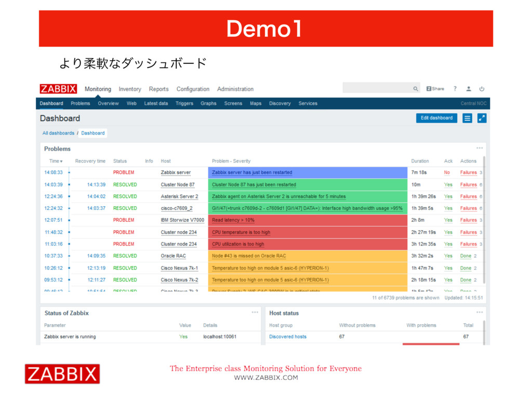532x399 pixels.
Task: Go to the Overview submenu tab
Action: [x=108, y=103]
